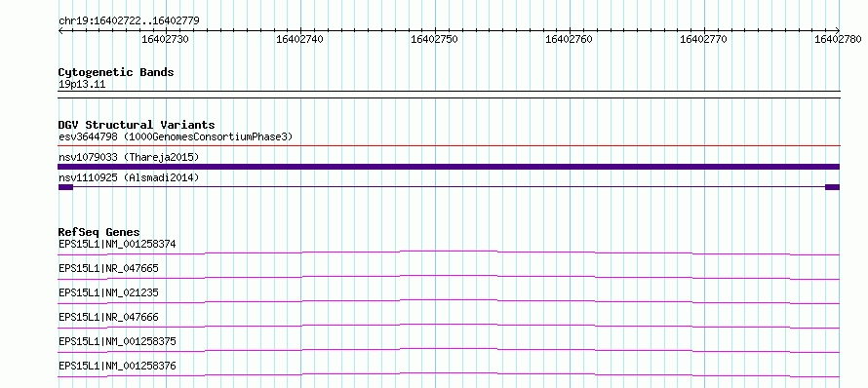Open the nsv1110925 (Alsmadi2014) label

(x=129, y=177)
